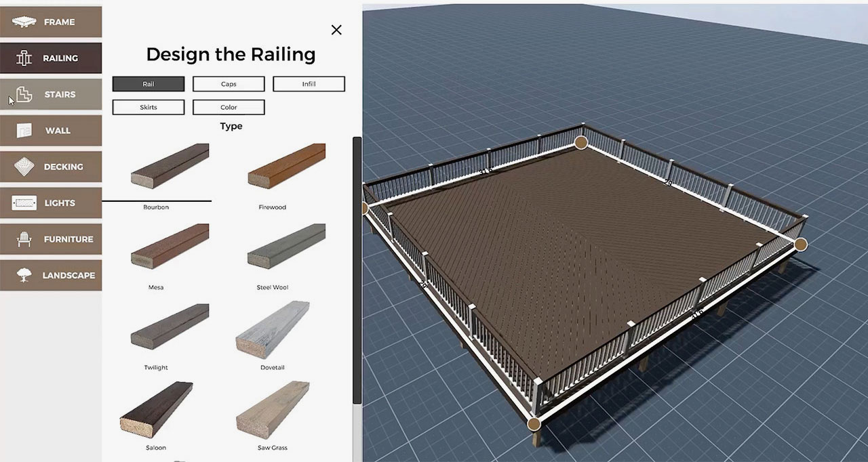Switch to the Infill section

(309, 83)
